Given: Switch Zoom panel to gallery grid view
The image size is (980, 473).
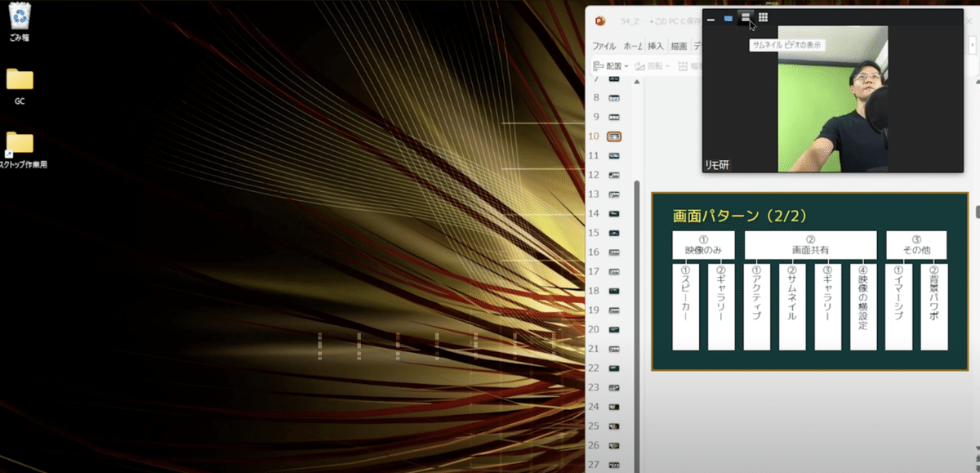Looking at the screenshot, I should pos(763,17).
